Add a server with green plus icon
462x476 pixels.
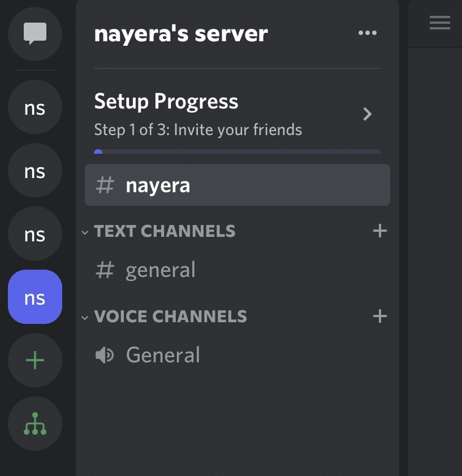pyautogui.click(x=35, y=360)
